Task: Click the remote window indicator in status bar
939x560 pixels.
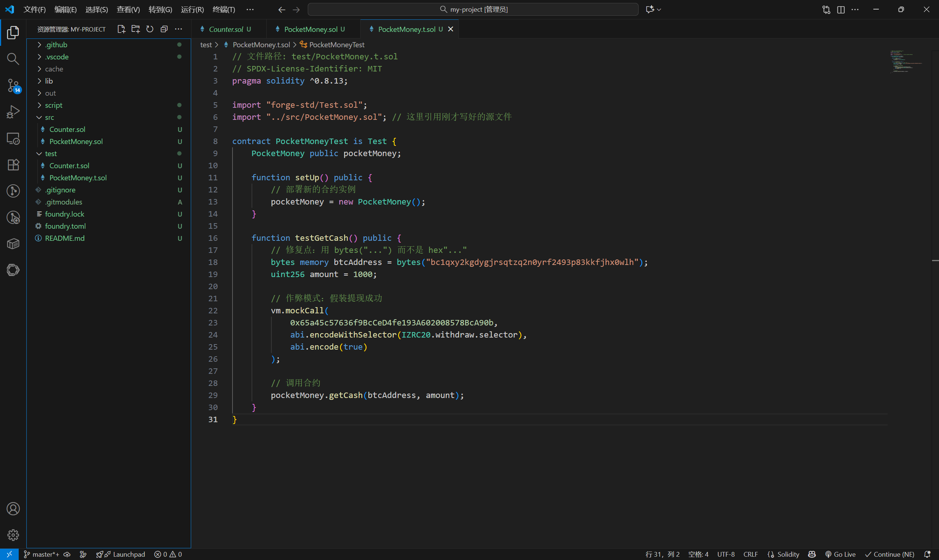Action: 10,554
